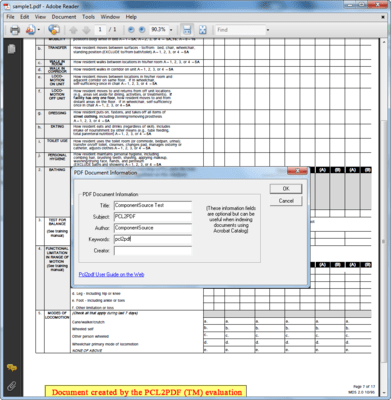Click the zoom percentage field showing 90.3%
Image resolution: width=391 pixels, height=400 pixels.
click(x=159, y=30)
